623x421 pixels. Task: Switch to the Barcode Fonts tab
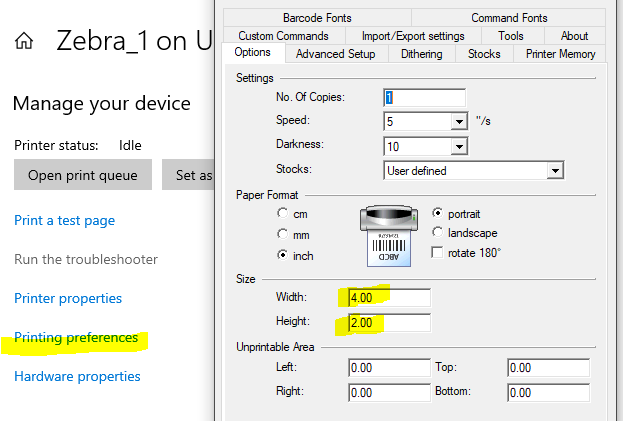(317, 18)
